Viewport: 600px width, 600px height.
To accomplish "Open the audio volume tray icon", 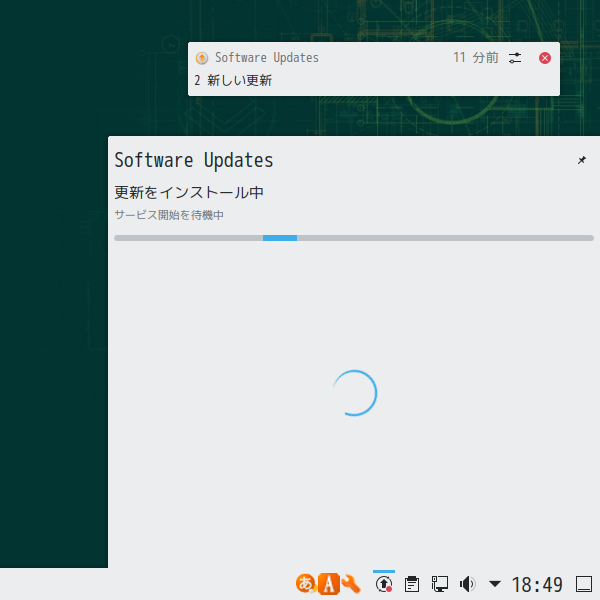I will (x=467, y=584).
